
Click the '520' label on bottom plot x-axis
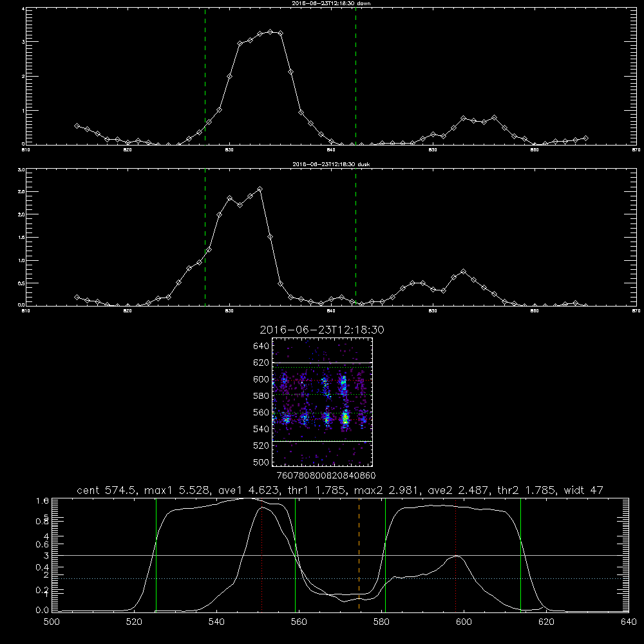(x=135, y=622)
